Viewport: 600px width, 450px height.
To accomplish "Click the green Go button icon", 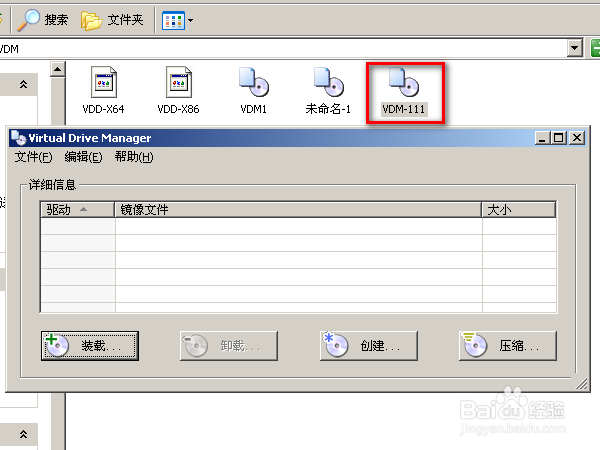I will (595, 48).
